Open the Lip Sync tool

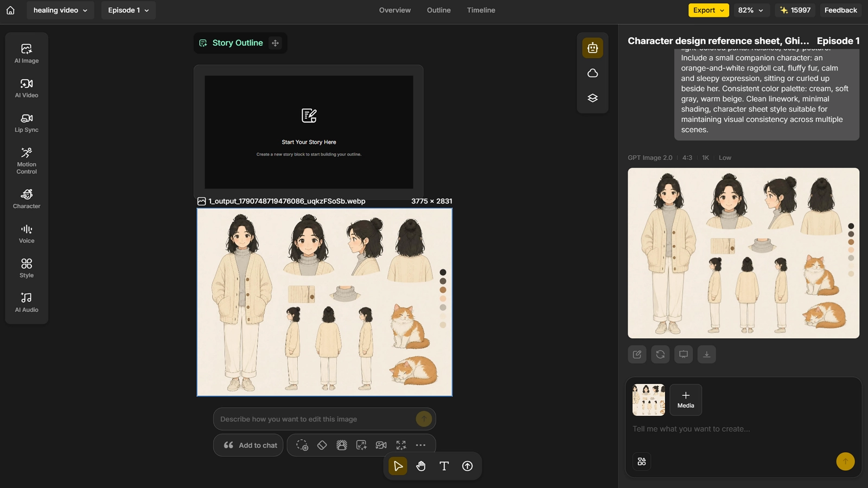[27, 123]
